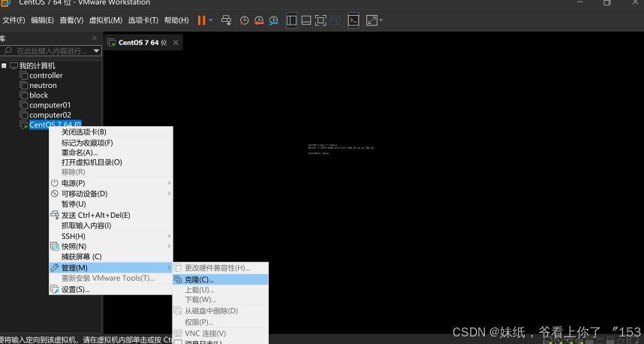Choose 克隆(C)... in the submenu
The width and height of the screenshot is (644, 344).
coord(221,279)
